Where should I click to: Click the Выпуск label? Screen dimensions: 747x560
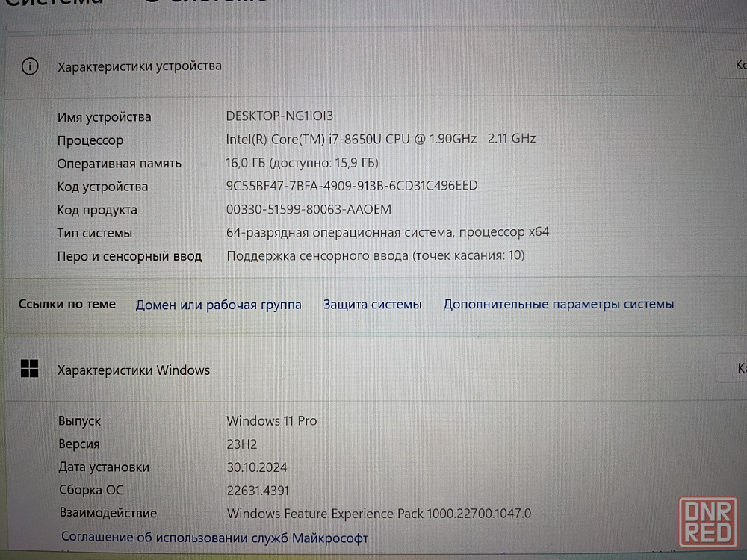80,421
